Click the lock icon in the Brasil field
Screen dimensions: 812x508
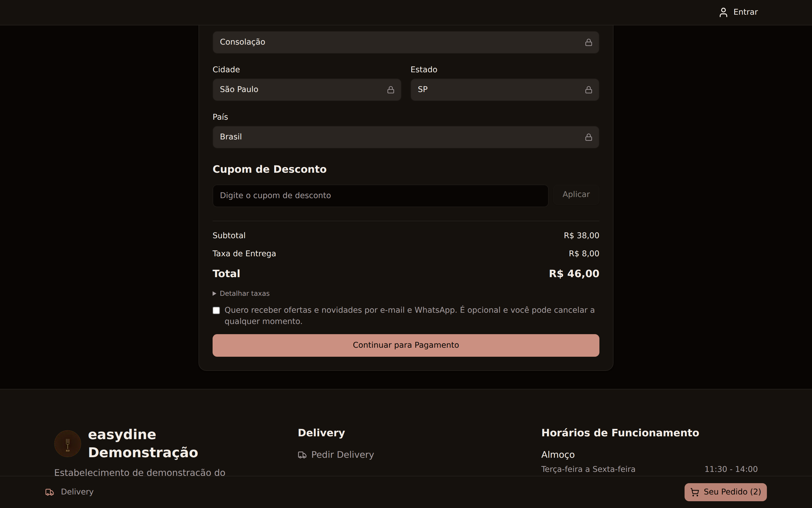(x=588, y=137)
